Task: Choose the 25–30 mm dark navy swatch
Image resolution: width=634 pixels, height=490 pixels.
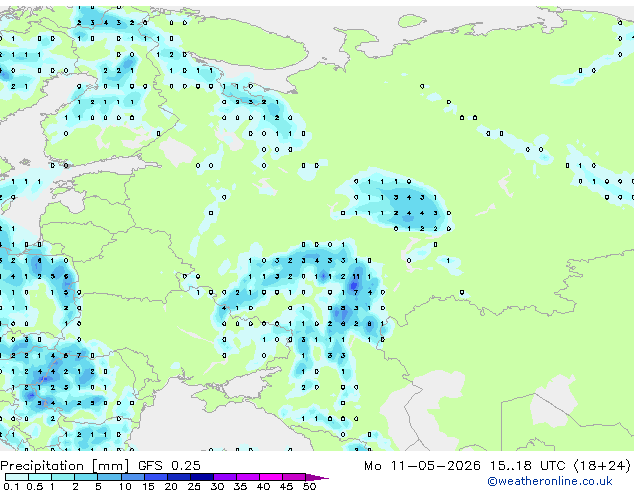Action: 201,477
